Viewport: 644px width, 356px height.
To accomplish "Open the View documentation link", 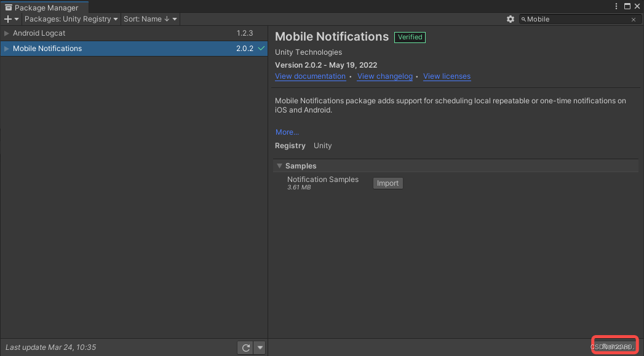I will click(x=310, y=76).
